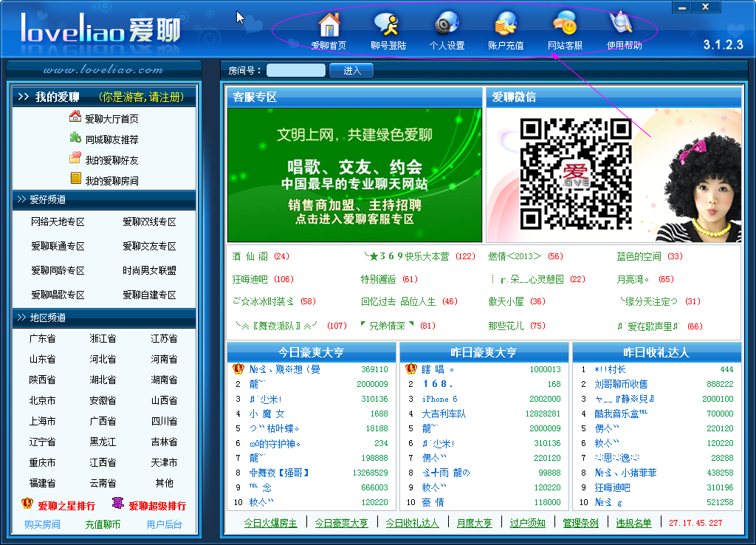
Task: Expand the 我的爱聊 panel header
Action: point(104,97)
